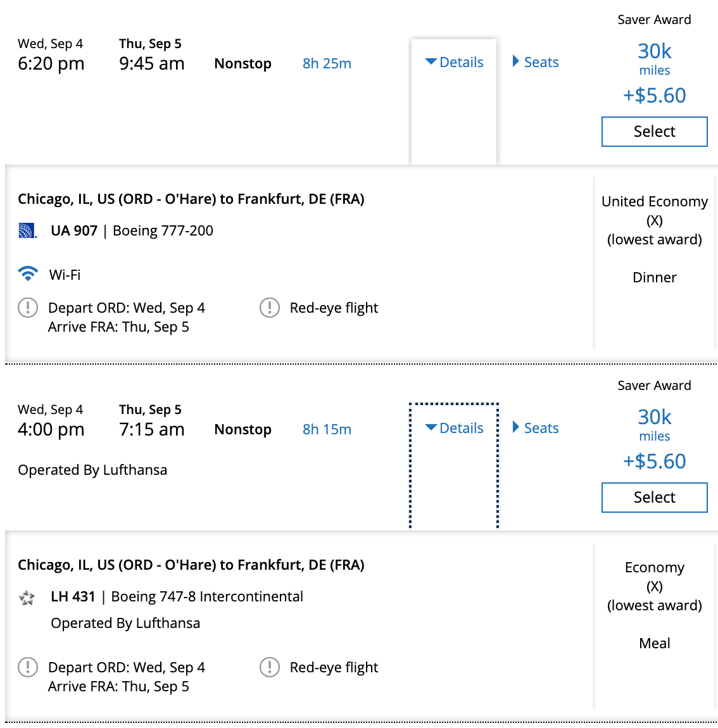Viewport: 718px width, 728px height.
Task: Collapse Details for the 4:00 pm Lufthansa flight
Action: point(454,428)
